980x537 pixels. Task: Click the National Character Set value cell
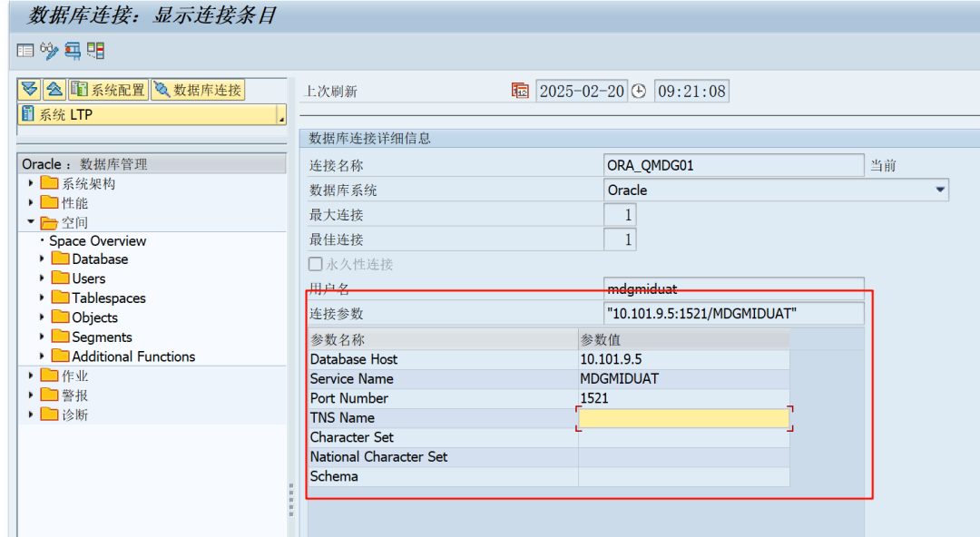coord(684,457)
